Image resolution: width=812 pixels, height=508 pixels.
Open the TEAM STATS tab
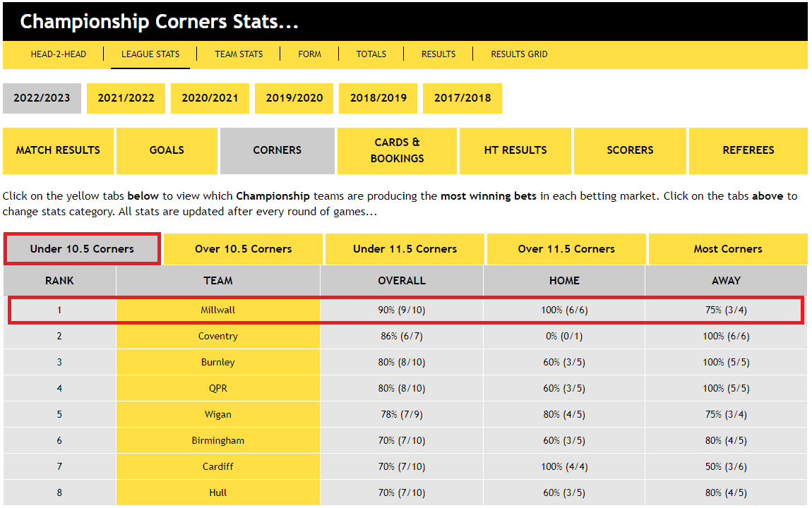(238, 54)
